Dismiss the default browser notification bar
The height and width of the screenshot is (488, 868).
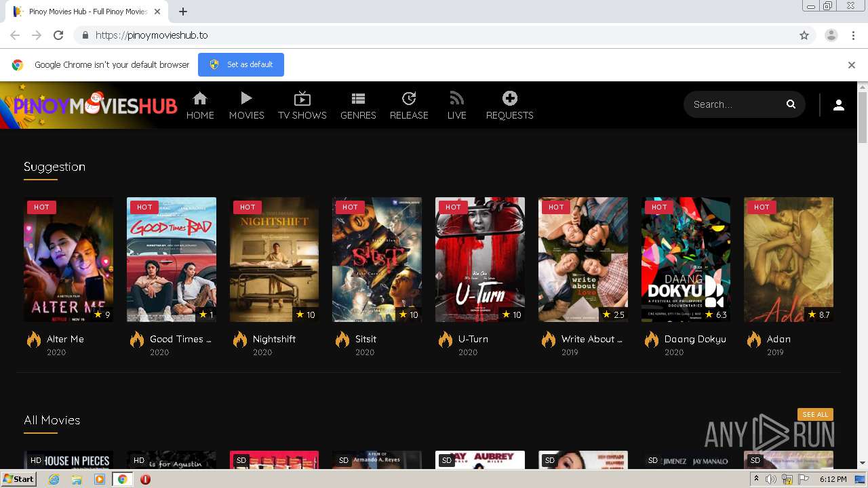point(851,65)
